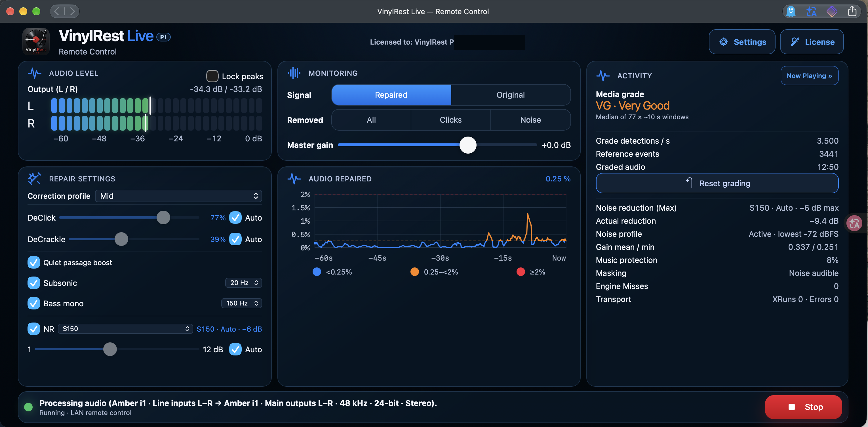
Task: Toggle the NR noise reduction checkbox
Action: pyautogui.click(x=34, y=329)
